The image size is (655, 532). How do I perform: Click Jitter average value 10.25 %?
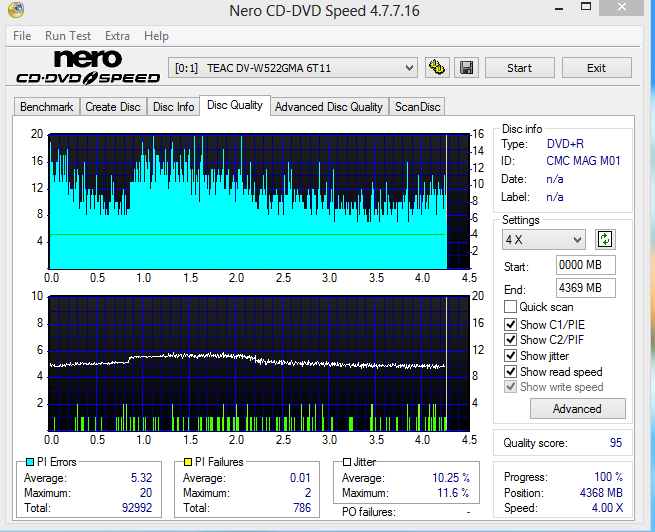451,478
